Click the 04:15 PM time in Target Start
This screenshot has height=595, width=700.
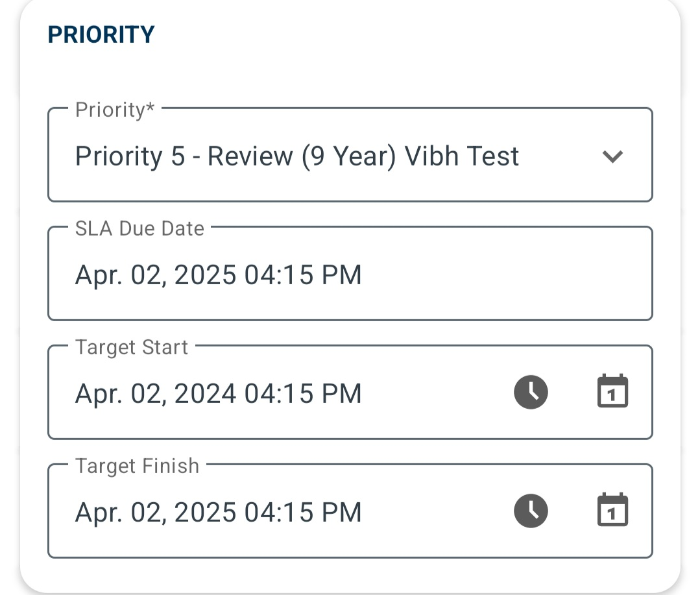(x=303, y=394)
